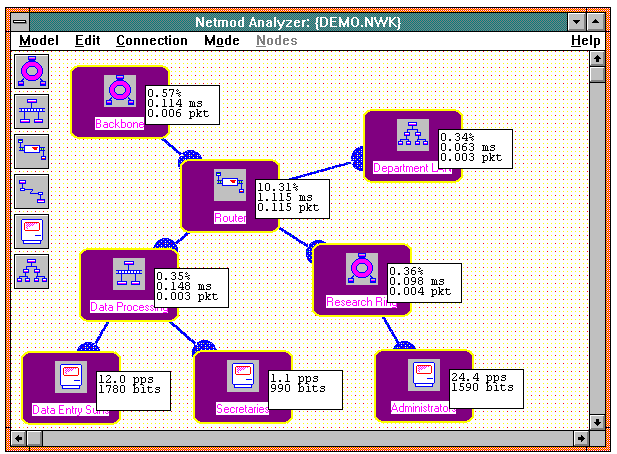Open the Connection menu
Viewport: 617px width, 454px height.
(151, 41)
